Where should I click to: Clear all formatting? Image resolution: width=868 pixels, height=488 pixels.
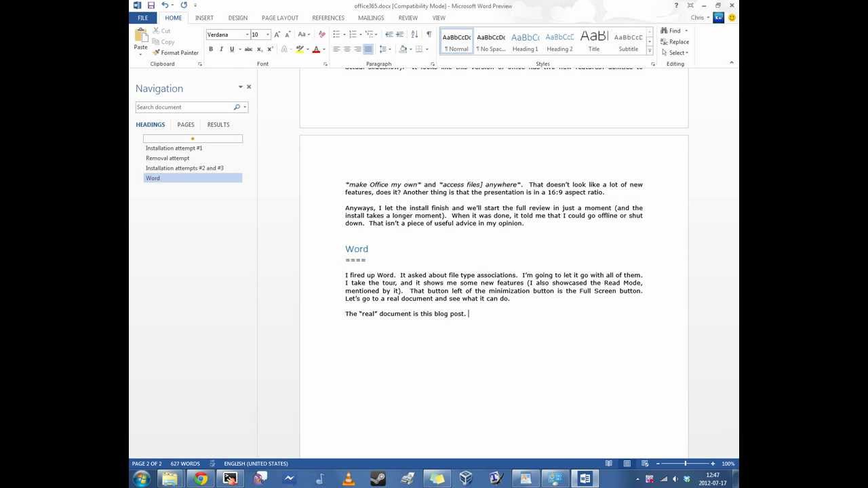click(x=321, y=35)
